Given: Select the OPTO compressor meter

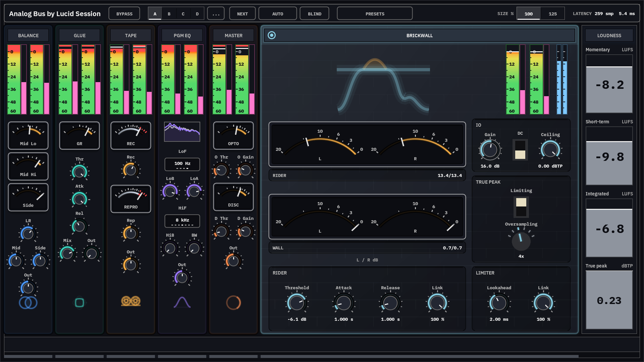Looking at the screenshot, I should click(233, 135).
